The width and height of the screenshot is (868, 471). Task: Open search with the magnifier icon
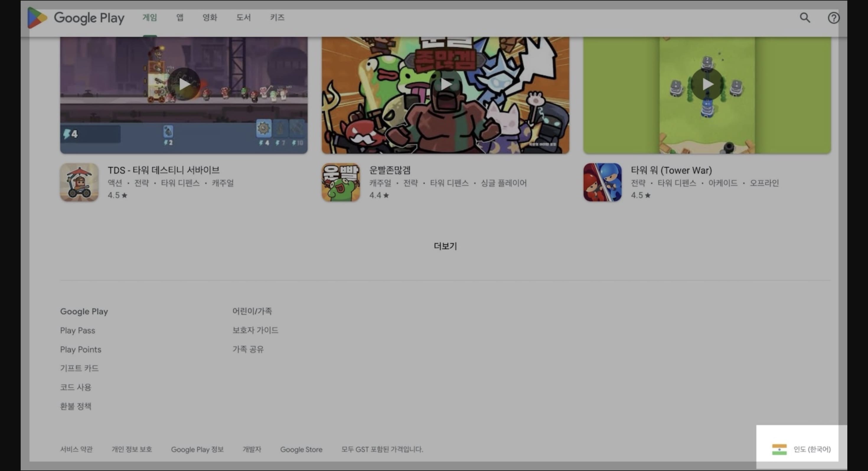(x=805, y=17)
